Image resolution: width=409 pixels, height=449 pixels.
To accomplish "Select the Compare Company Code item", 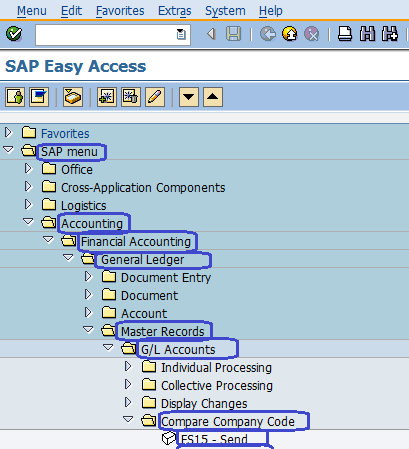I will click(228, 422).
